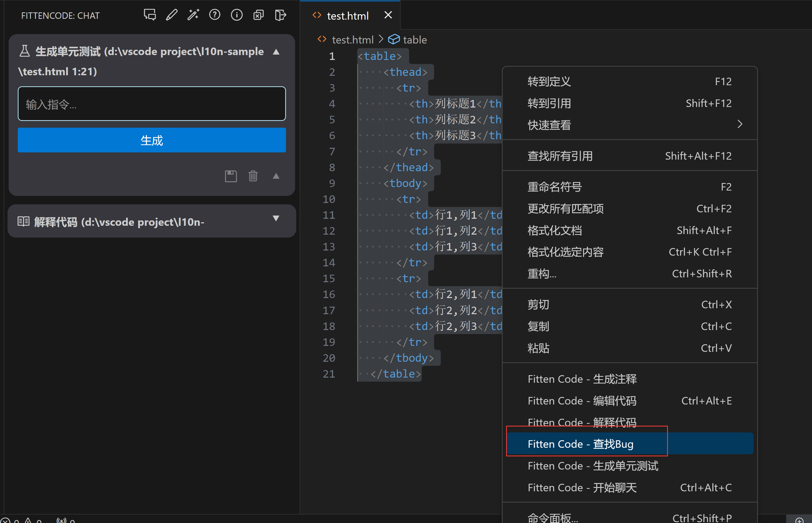Save the unit test chat with disk icon
812x523 pixels.
[x=231, y=176]
